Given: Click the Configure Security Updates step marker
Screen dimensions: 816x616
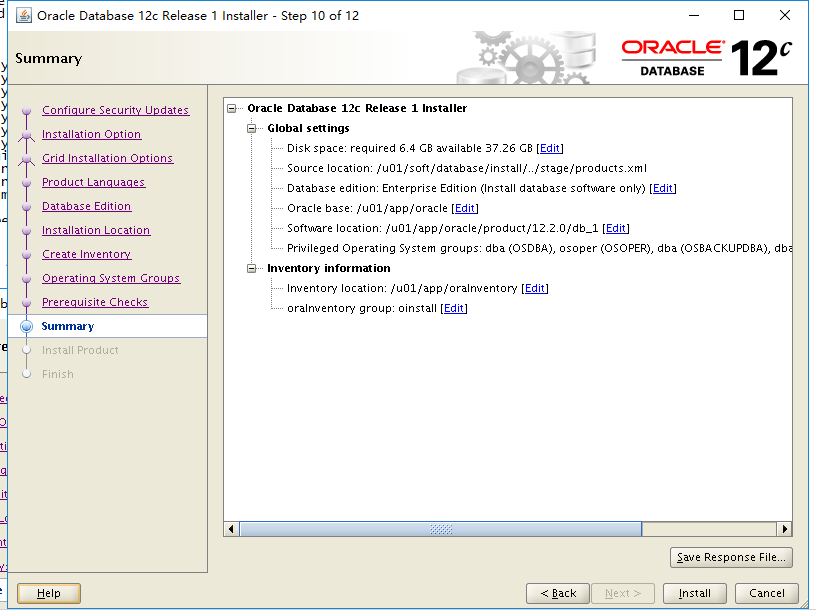Looking at the screenshot, I should [x=27, y=110].
